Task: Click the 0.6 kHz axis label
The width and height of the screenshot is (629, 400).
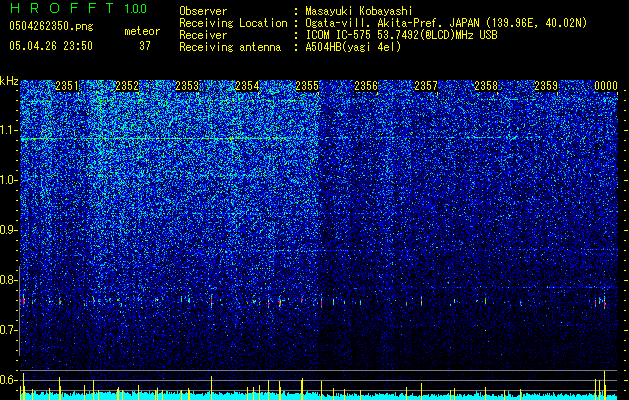Action: coord(8,380)
